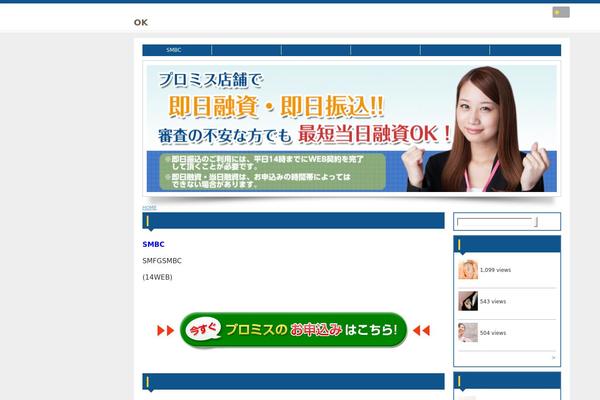Click the (14WEB) paragraph text

tap(157, 277)
